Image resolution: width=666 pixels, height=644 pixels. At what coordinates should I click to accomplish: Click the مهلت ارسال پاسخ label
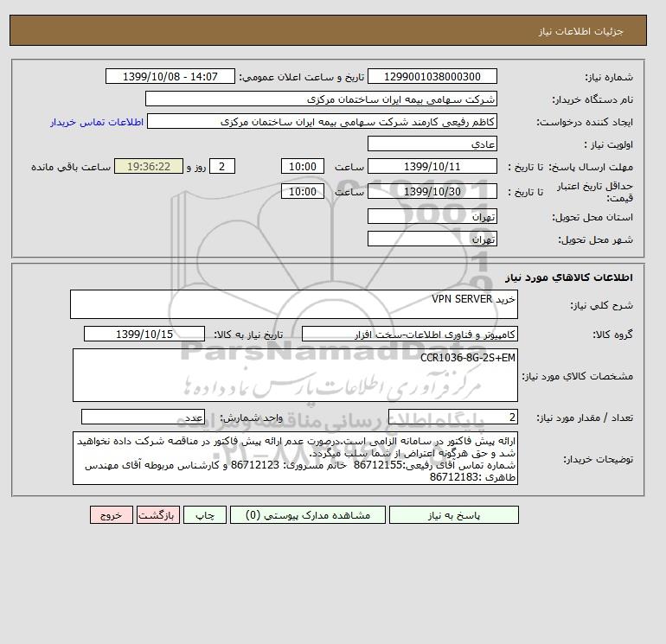[592, 167]
